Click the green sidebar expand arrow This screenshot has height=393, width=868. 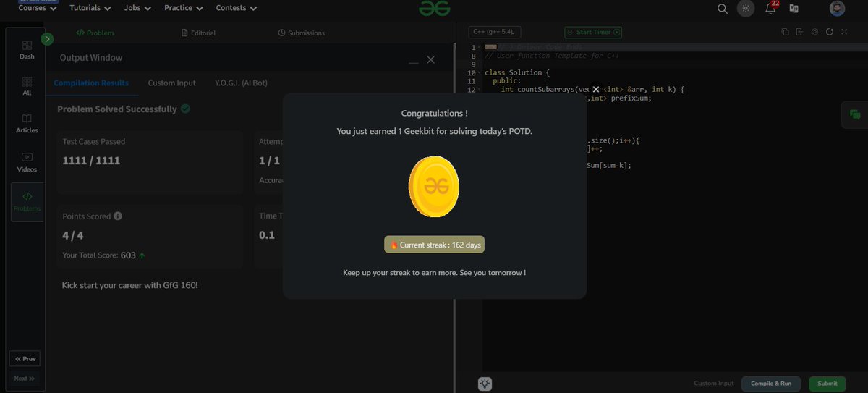click(47, 39)
